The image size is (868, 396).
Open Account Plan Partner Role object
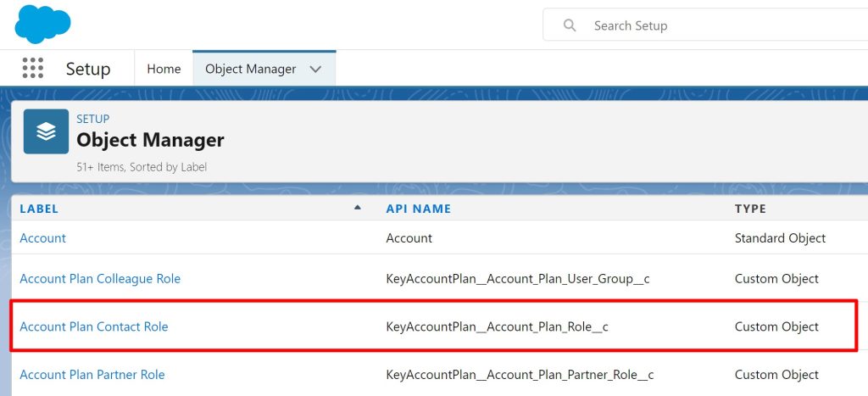click(x=92, y=375)
